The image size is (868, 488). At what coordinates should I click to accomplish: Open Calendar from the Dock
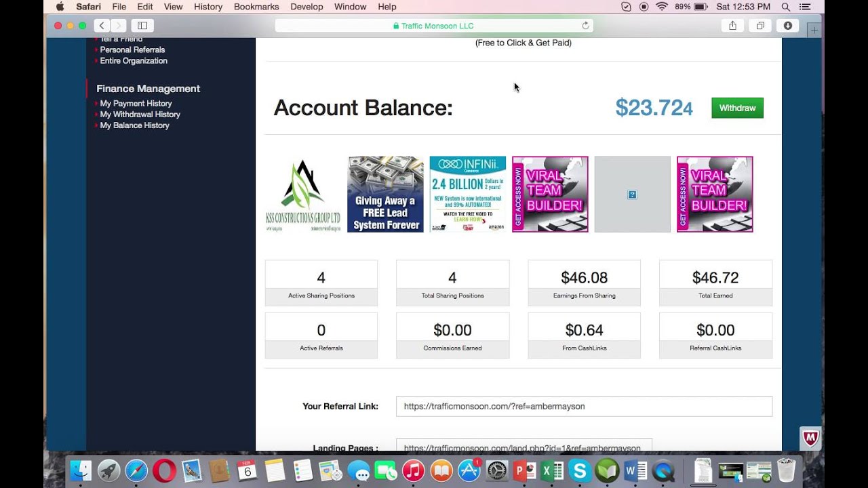[x=248, y=470]
